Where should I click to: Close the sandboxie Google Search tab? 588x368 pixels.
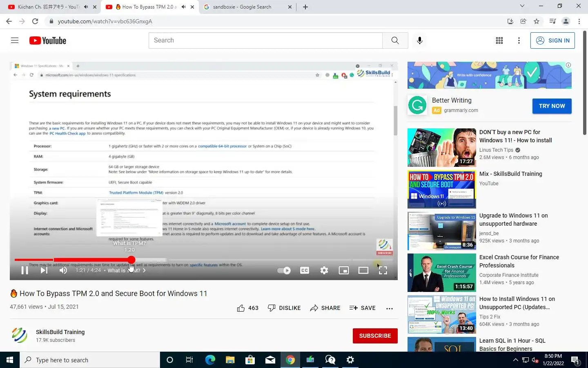pos(290,7)
